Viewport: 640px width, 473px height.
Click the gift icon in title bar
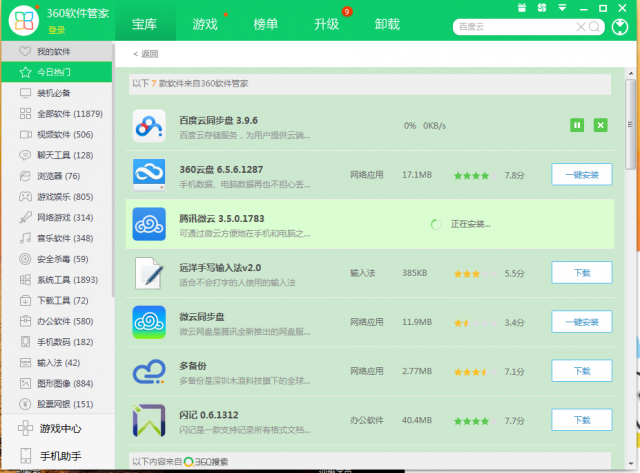tap(522, 8)
